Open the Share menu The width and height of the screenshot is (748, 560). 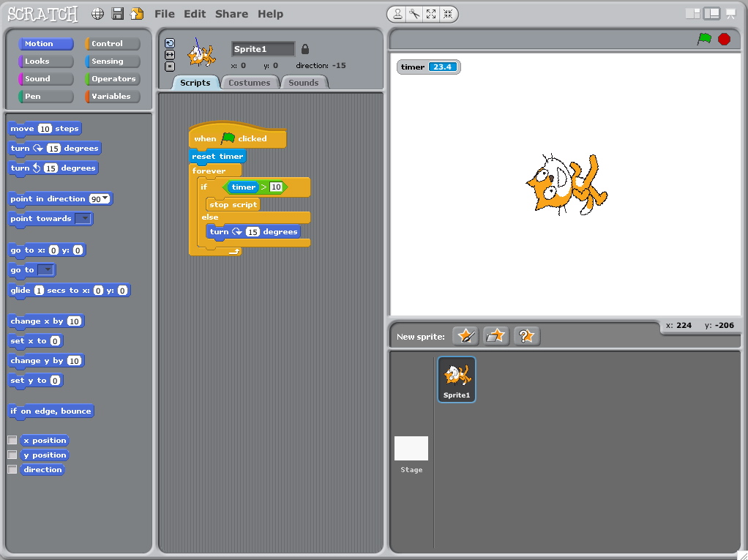coord(231,13)
